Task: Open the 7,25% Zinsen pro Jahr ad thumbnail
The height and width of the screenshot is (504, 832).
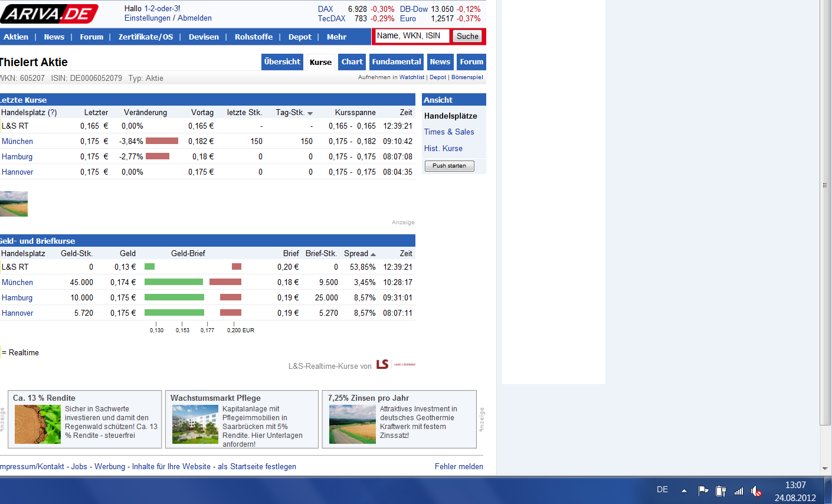Action: click(352, 424)
